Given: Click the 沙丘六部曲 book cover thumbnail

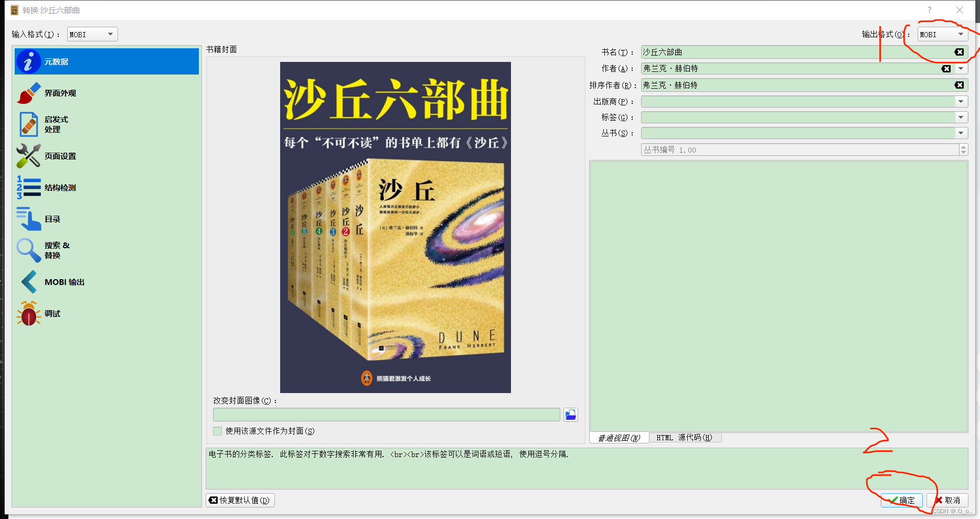Looking at the screenshot, I should tap(396, 227).
